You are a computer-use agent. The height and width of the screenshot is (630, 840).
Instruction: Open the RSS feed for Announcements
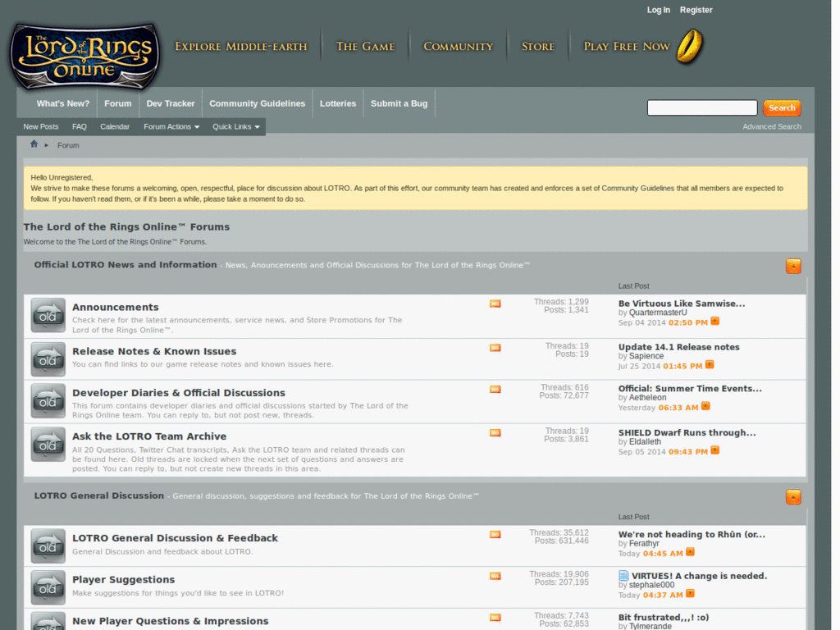pos(495,304)
